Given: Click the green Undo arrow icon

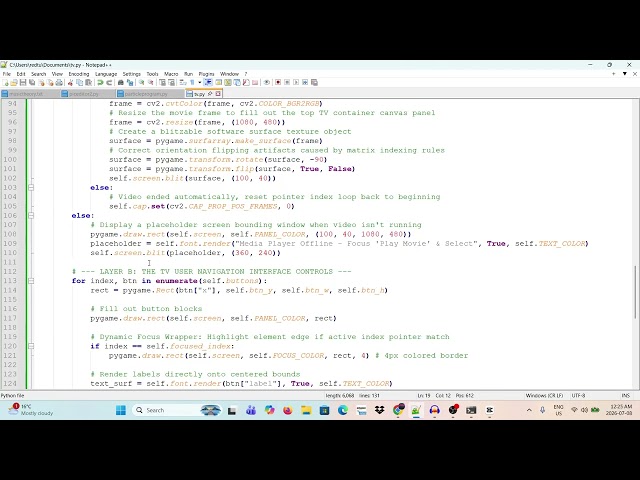Looking at the screenshot, I should click(x=100, y=82).
